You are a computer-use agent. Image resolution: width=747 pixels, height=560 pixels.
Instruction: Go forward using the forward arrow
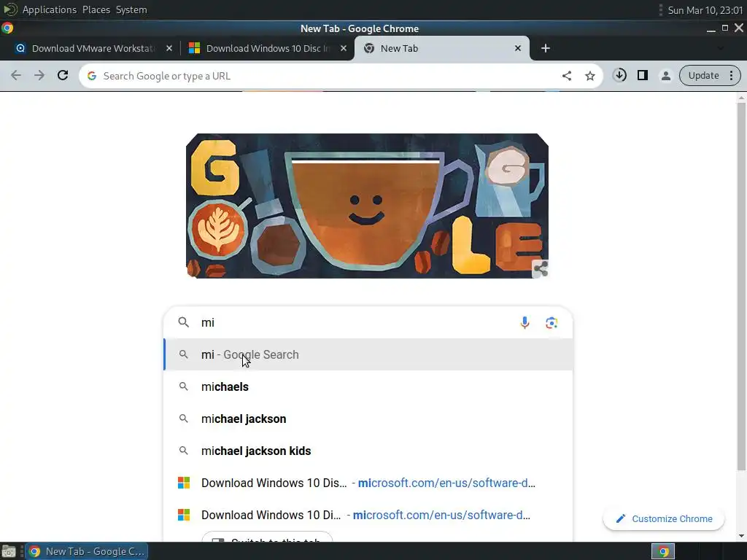tap(39, 76)
